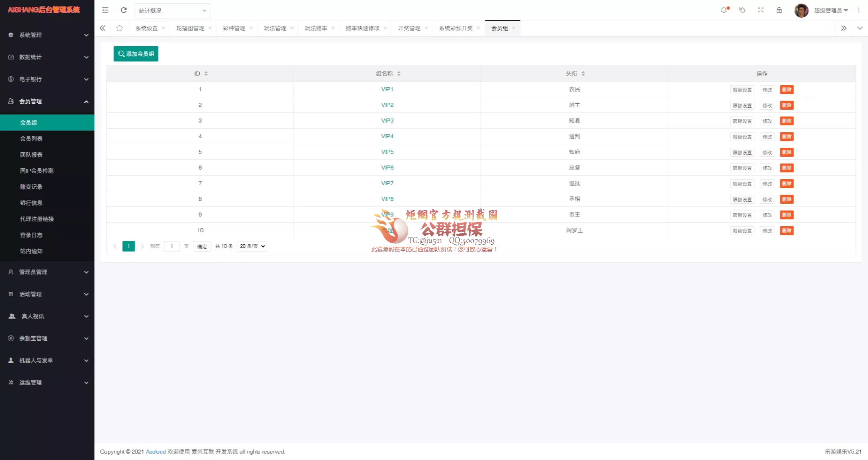Toggle fullscreen with the expand icon
Image resolution: width=868 pixels, height=460 pixels.
click(x=761, y=10)
